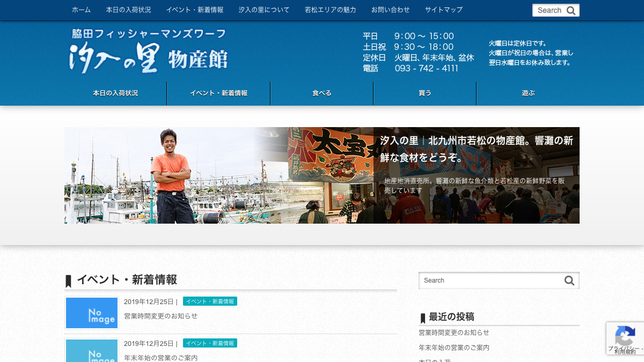The height and width of the screenshot is (362, 644).
Task: Open 本日の入荷状況 in the top dark bar
Action: point(128,10)
